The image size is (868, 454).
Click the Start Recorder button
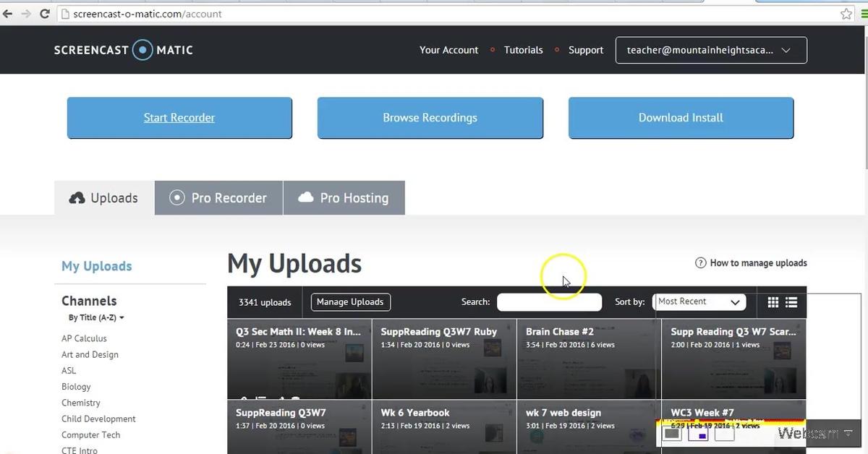pos(179,118)
